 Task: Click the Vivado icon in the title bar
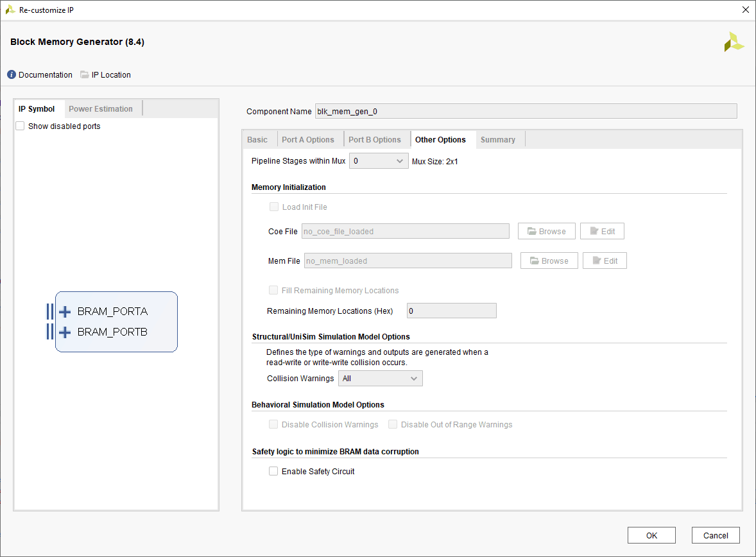(x=10, y=10)
